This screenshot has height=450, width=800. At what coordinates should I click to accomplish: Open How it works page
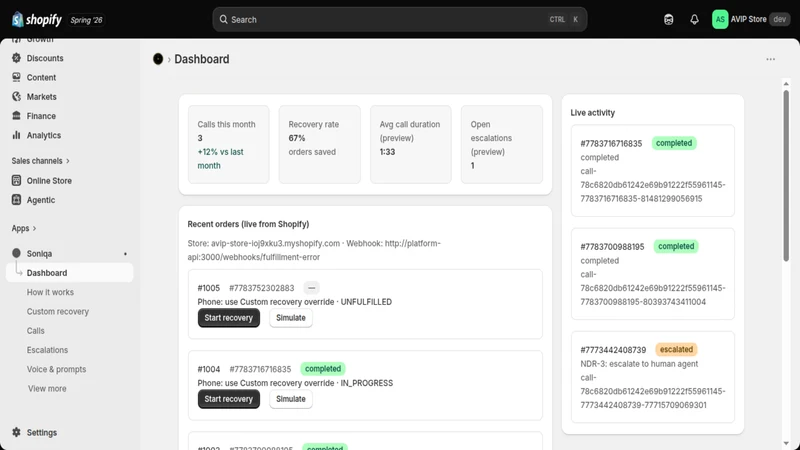point(50,292)
